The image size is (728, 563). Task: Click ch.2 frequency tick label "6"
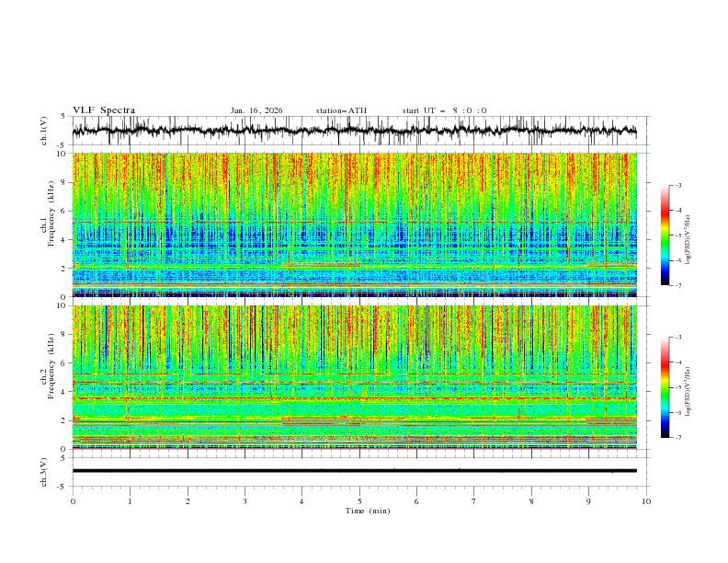point(65,363)
